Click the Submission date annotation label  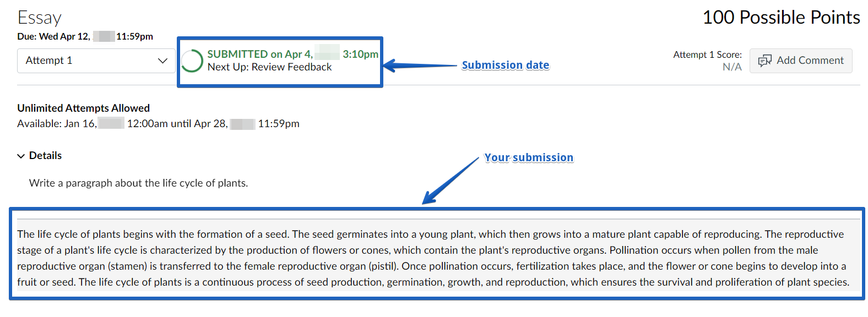(505, 65)
